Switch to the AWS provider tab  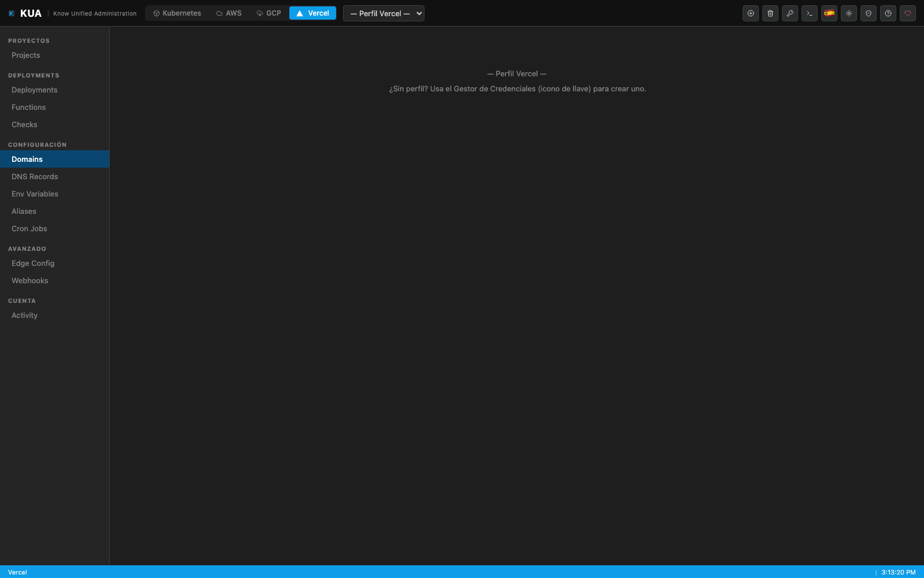(229, 13)
